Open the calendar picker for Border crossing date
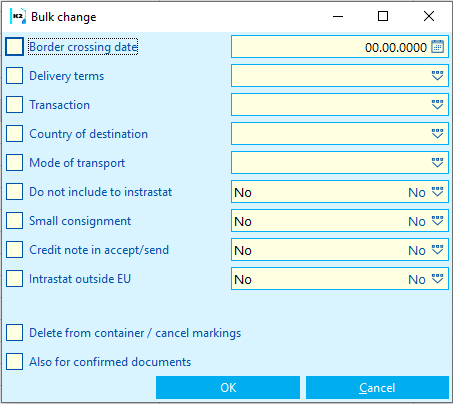This screenshot has height=404, width=453. pos(437,47)
